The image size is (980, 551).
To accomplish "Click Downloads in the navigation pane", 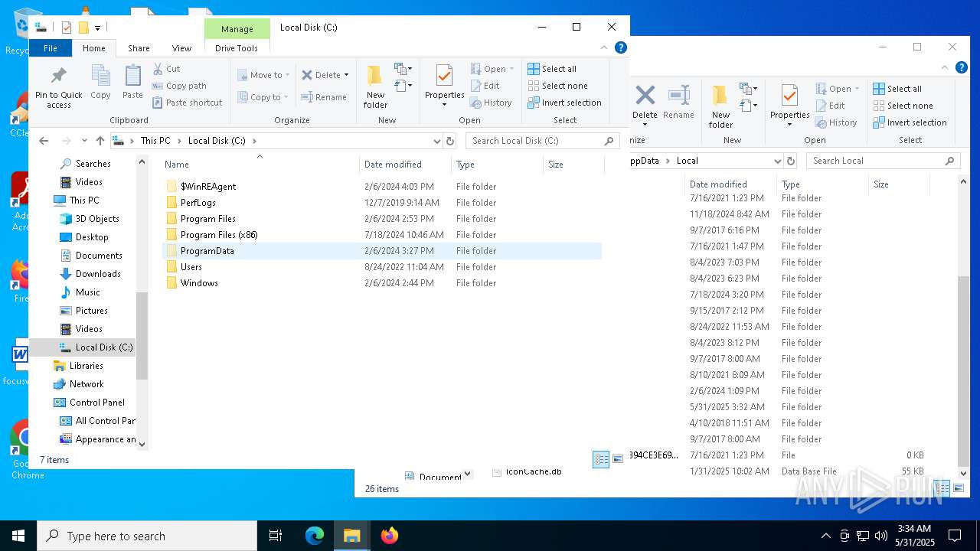I will point(98,274).
